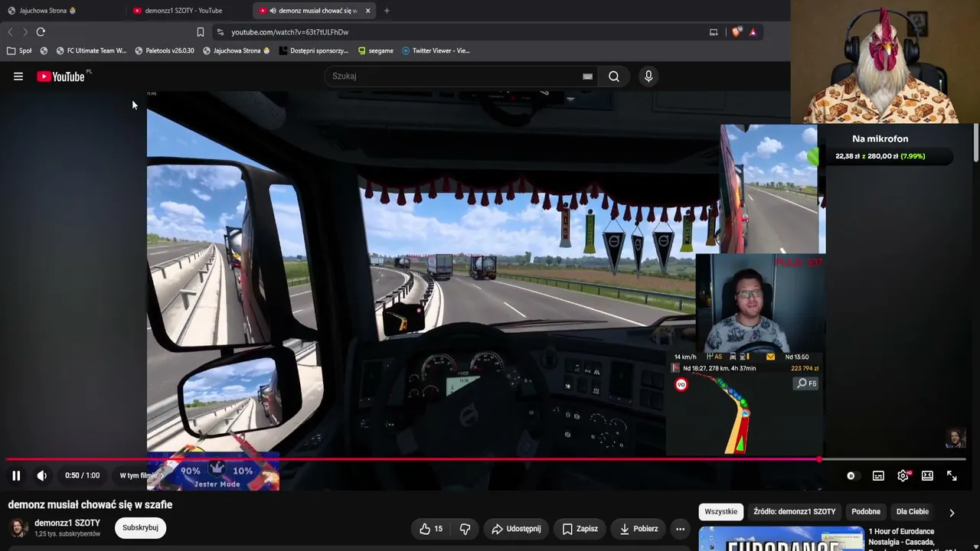This screenshot has height=551, width=980.
Task: Open the more actions three-dot menu
Action: click(680, 529)
